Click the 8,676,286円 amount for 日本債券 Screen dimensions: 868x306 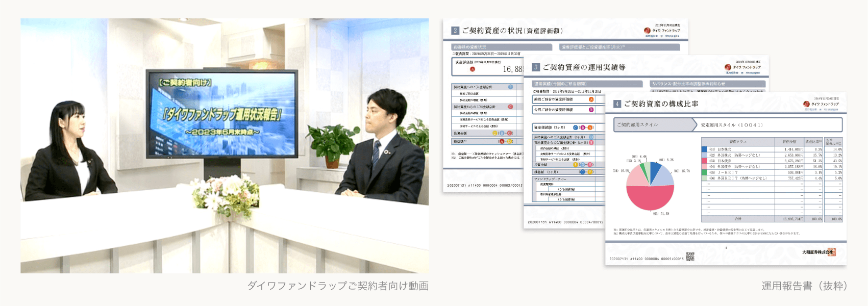point(793,161)
